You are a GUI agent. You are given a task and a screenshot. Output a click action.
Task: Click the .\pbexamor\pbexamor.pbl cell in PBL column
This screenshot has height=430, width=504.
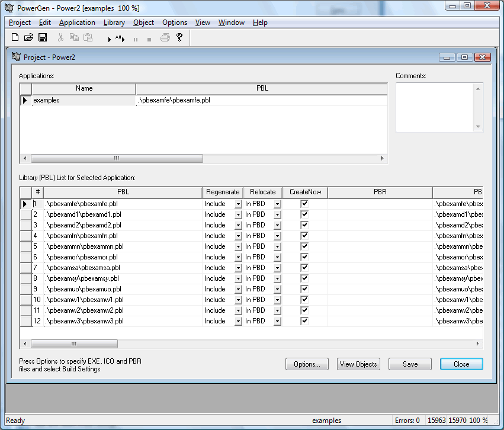[123, 257]
